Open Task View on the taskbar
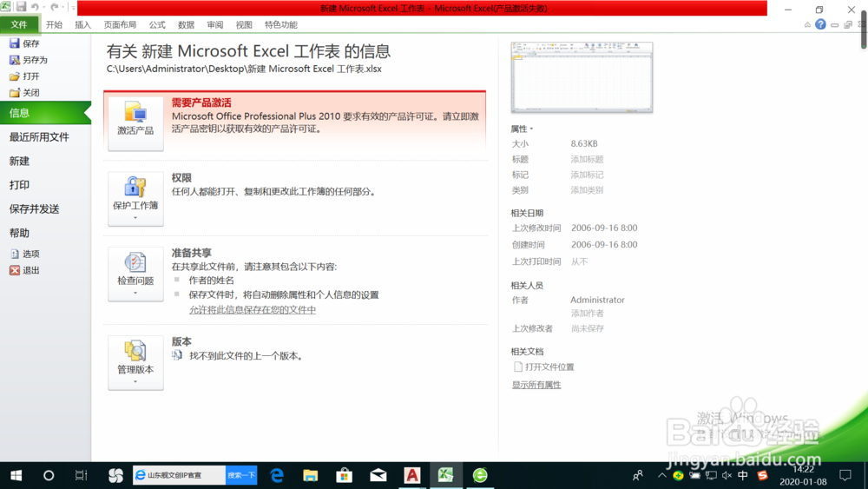The image size is (868, 489). click(x=82, y=475)
